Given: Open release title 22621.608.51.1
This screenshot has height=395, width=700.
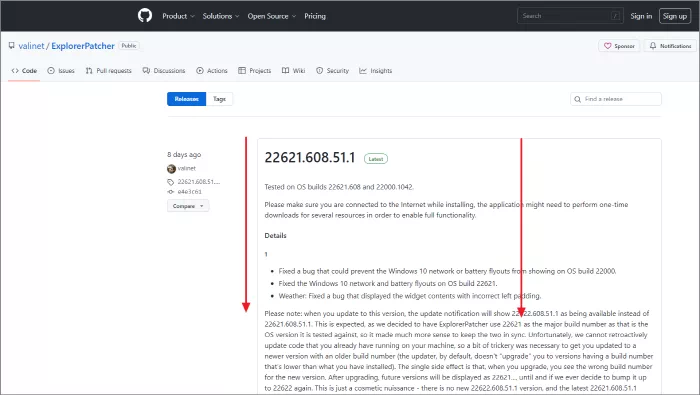Looking at the screenshot, I should 310,158.
